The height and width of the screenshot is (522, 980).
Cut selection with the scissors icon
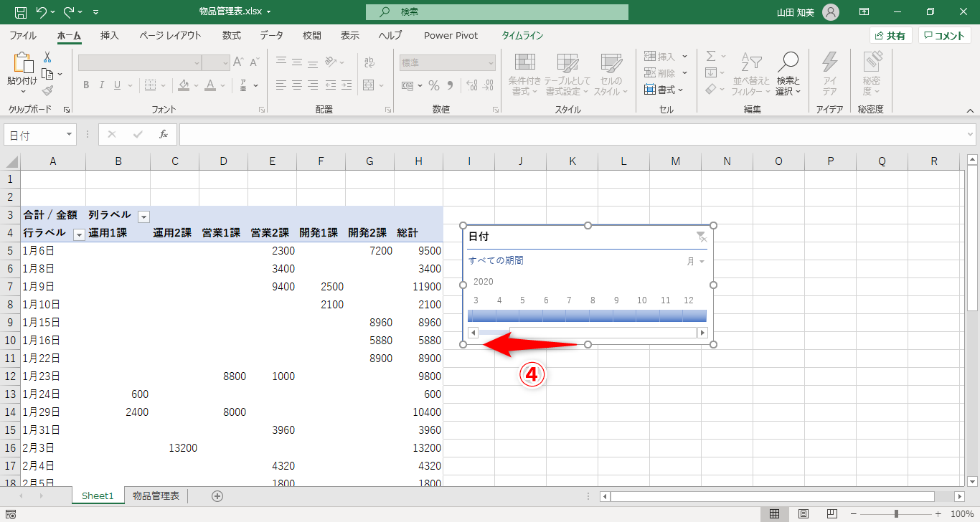click(47, 57)
